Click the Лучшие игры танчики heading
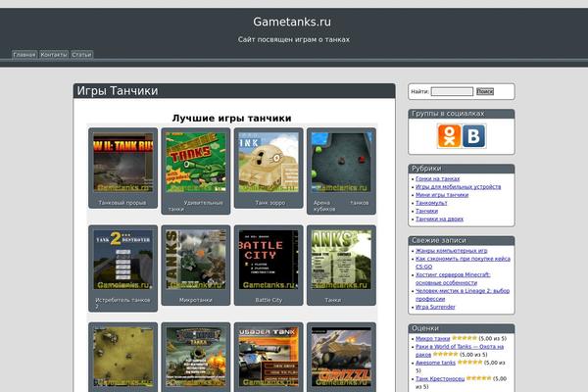Image resolution: width=588 pixels, height=392 pixels. click(231, 119)
